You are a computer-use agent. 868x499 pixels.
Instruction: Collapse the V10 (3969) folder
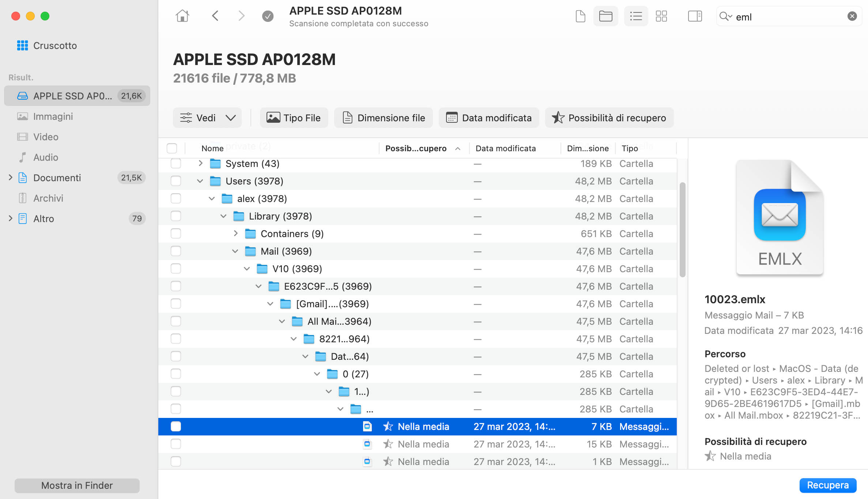click(x=247, y=269)
